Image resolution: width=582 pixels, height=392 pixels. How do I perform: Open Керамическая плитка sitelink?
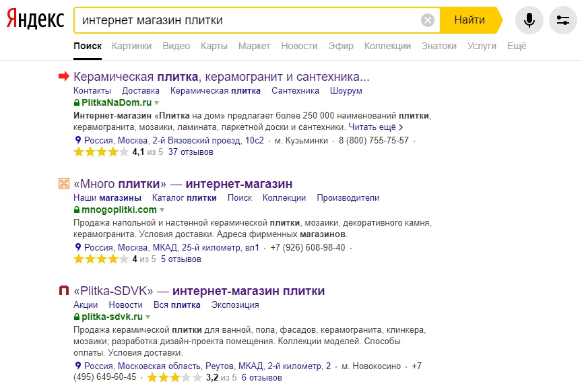(x=216, y=90)
